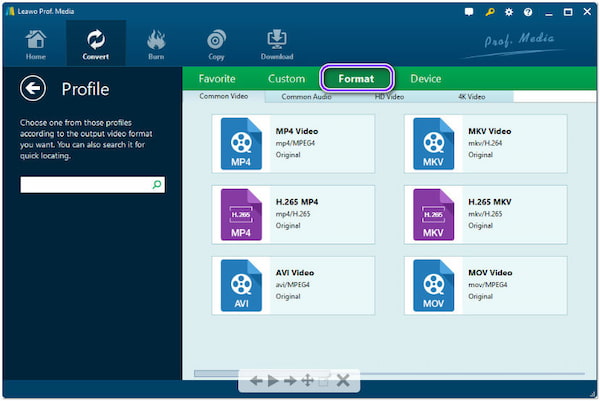Image resolution: width=600 pixels, height=401 pixels.
Task: Select the blue MKV Video file icon
Action: 434,143
